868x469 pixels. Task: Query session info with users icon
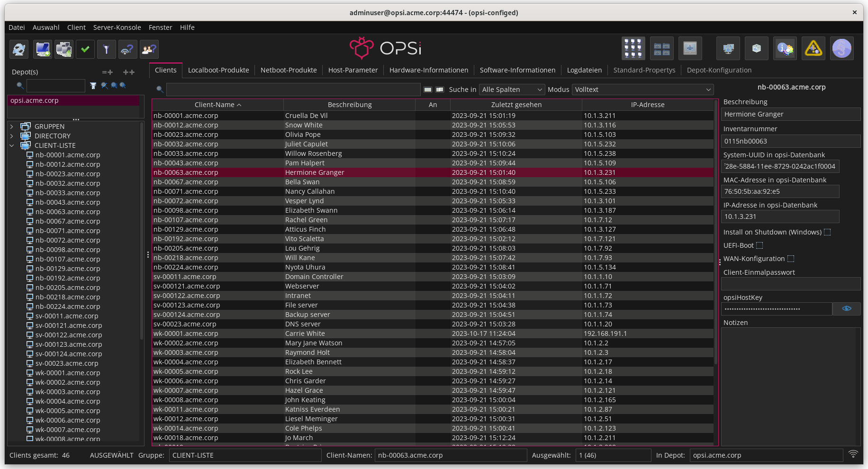pos(149,49)
